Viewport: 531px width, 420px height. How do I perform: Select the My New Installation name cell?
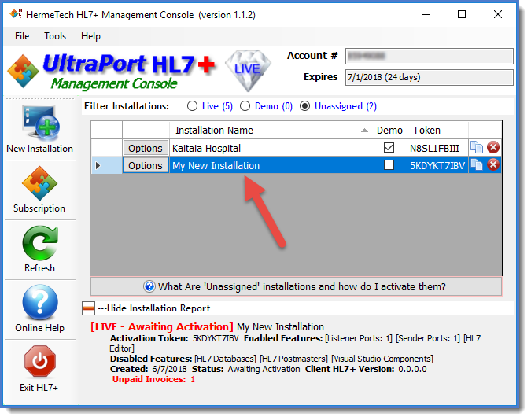pyautogui.click(x=270, y=165)
